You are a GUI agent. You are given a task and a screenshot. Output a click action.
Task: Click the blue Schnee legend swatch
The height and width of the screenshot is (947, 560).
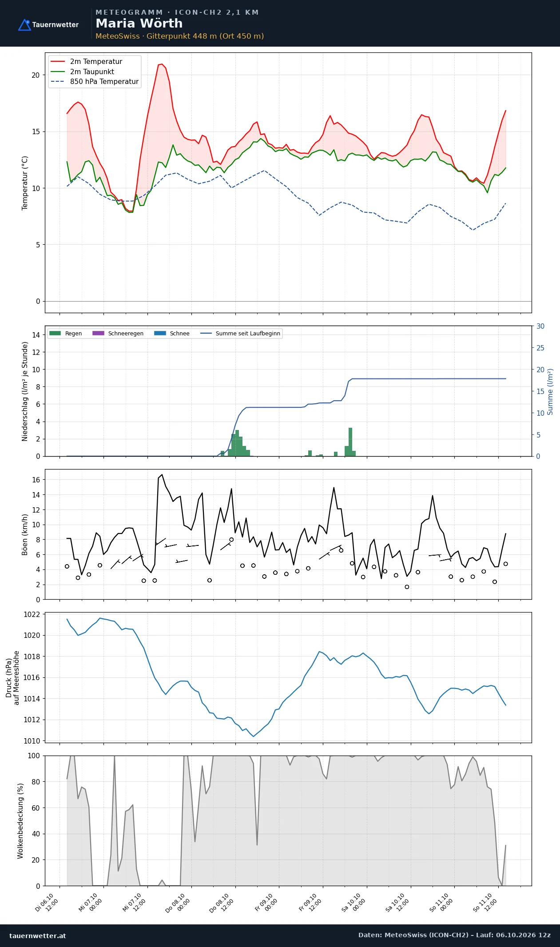160,333
